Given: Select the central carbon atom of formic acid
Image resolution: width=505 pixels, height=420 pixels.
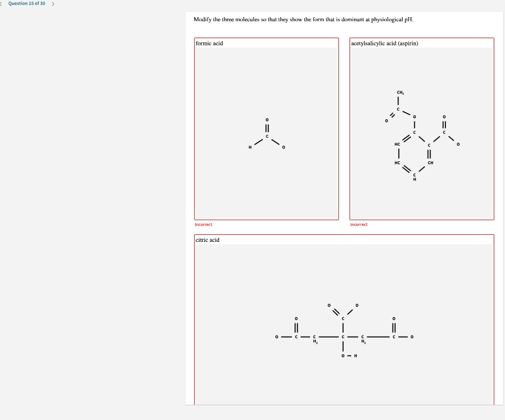Looking at the screenshot, I should tap(267, 136).
